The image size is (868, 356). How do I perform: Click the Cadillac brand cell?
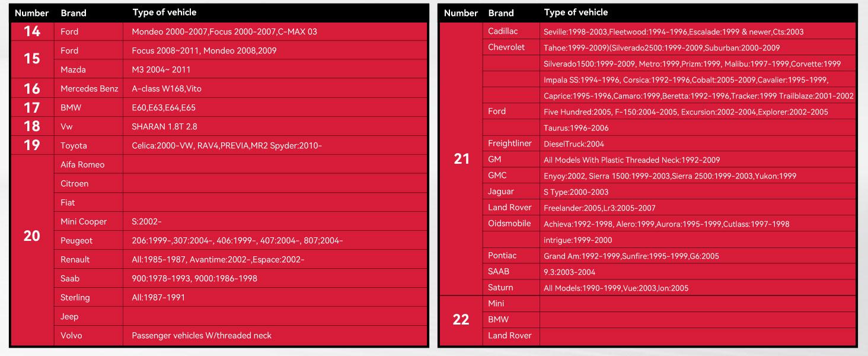coord(503,31)
